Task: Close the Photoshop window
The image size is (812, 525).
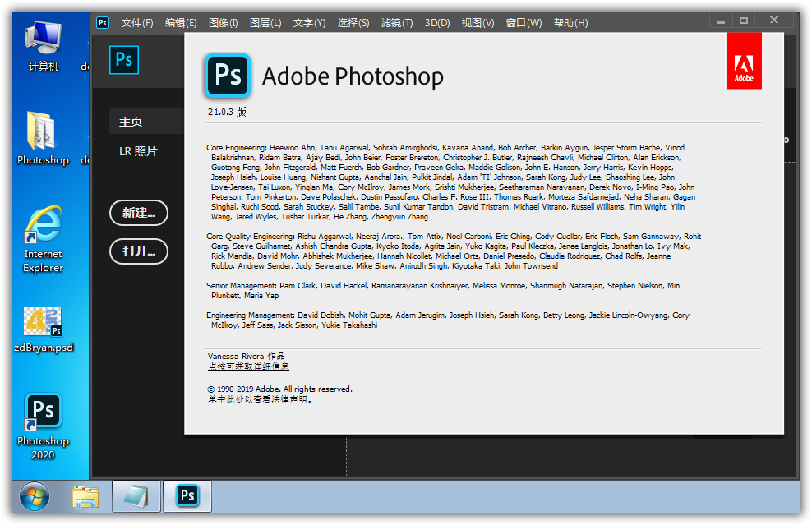Action: click(x=774, y=21)
